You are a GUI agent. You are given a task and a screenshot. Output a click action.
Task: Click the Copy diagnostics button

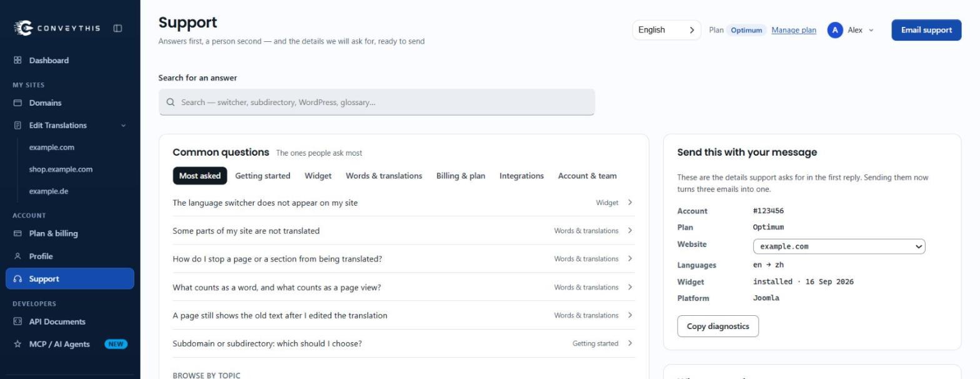click(717, 326)
